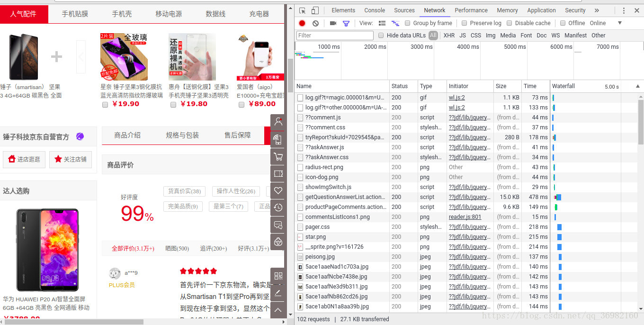Screen dimensions: 644x325
Task: Click the back-to-top arrow sidebar icon
Action: pyautogui.click(x=278, y=310)
